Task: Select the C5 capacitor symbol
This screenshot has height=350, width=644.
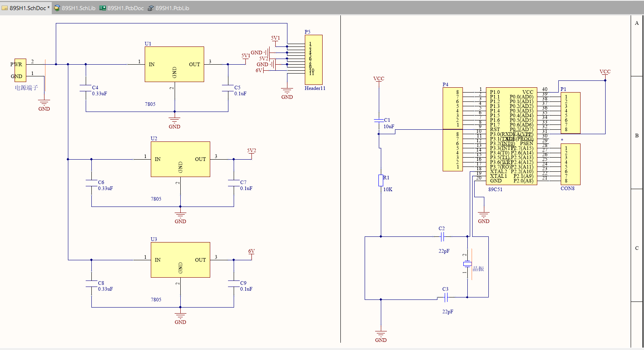Action: [x=228, y=88]
